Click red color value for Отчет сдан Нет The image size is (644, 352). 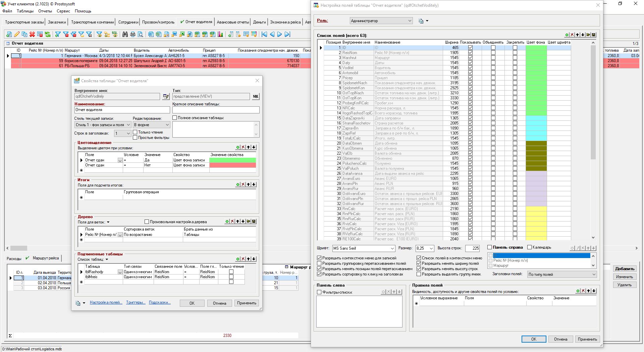[232, 165]
